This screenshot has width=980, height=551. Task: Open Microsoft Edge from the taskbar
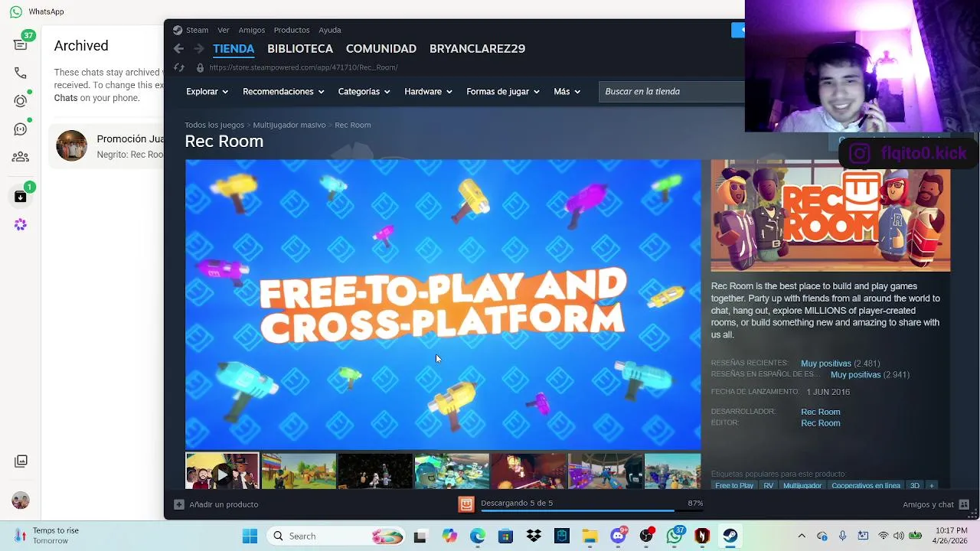point(477,536)
